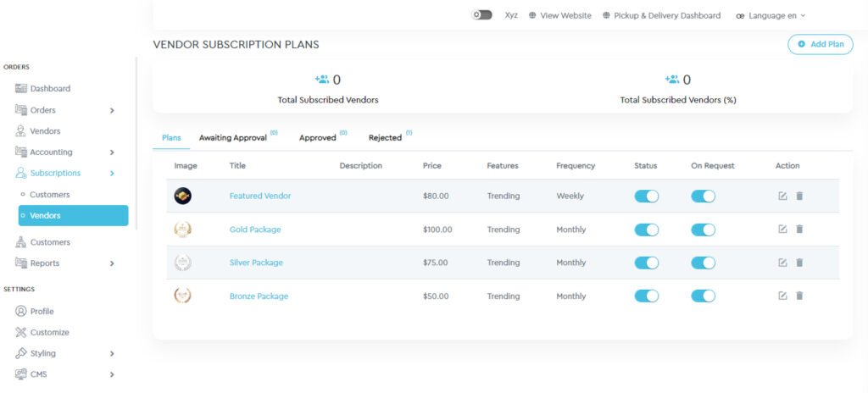This screenshot has width=868, height=393.
Task: Click the Customize tools icon
Action: [x=21, y=332]
